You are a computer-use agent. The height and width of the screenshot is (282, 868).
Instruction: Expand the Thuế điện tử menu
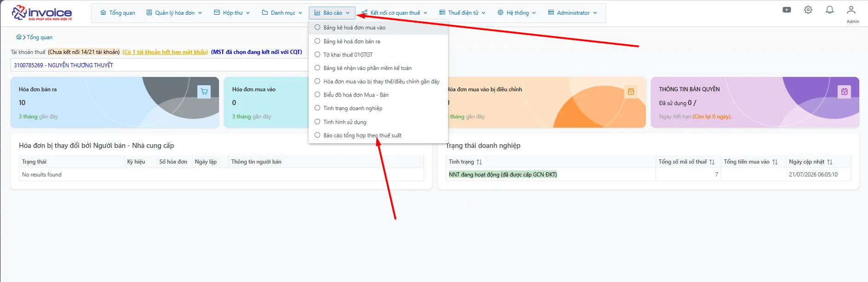click(x=462, y=13)
